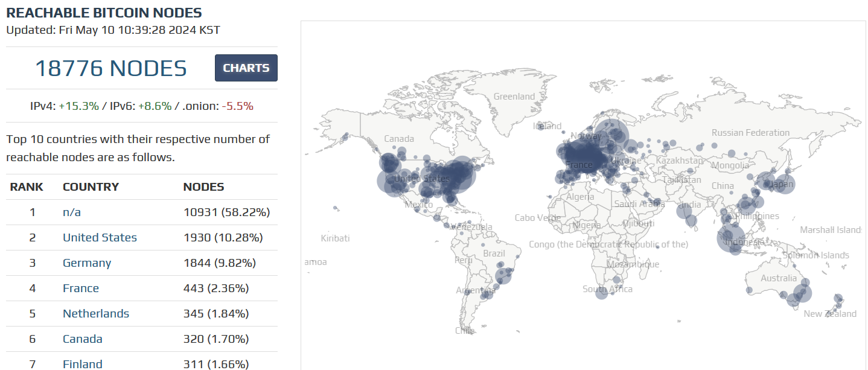Open the Finland country link
The height and width of the screenshot is (370, 868).
click(x=83, y=364)
